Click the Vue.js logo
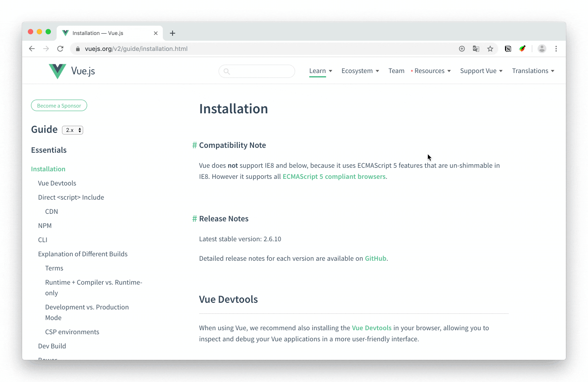 (58, 71)
